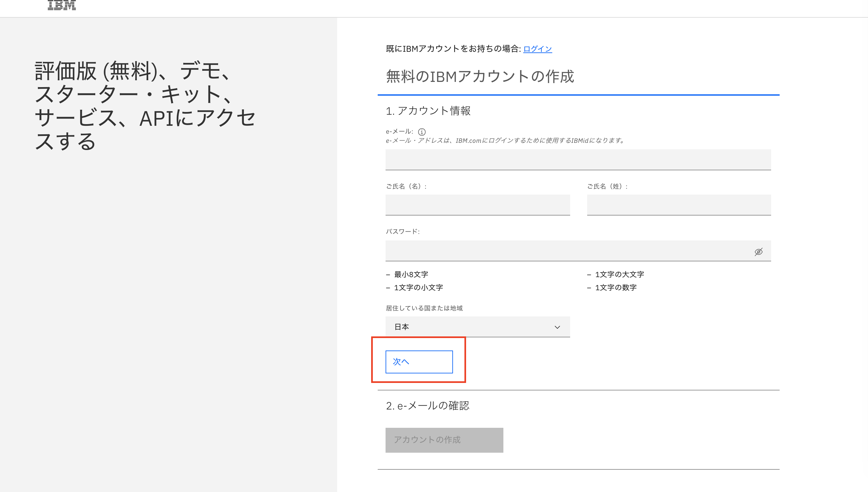Focus the ご氏名（姓）input field
Viewport: 868px width, 492px height.
678,205
